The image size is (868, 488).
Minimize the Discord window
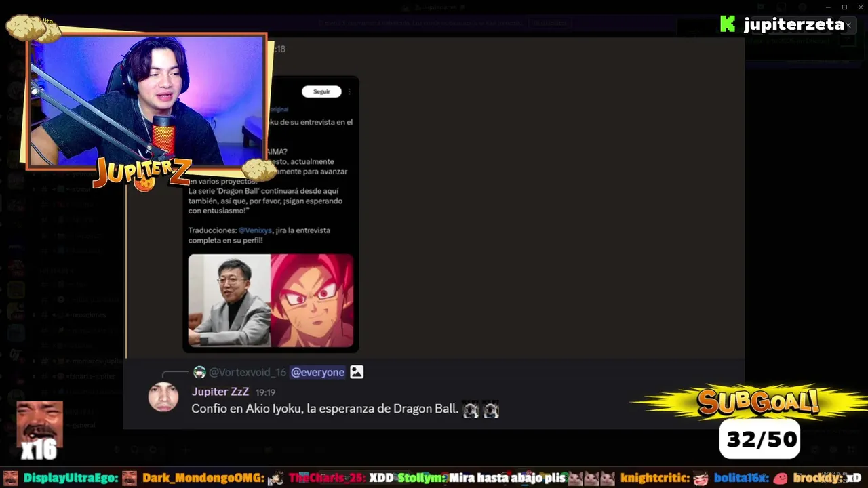click(x=828, y=7)
